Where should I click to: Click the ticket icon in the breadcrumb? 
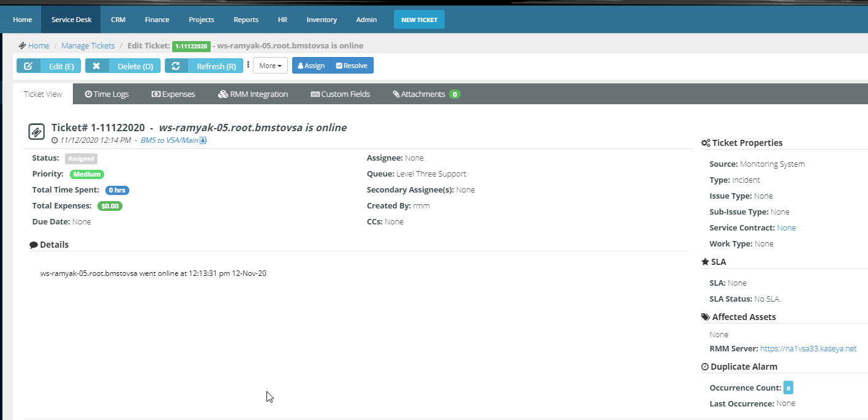tap(22, 45)
